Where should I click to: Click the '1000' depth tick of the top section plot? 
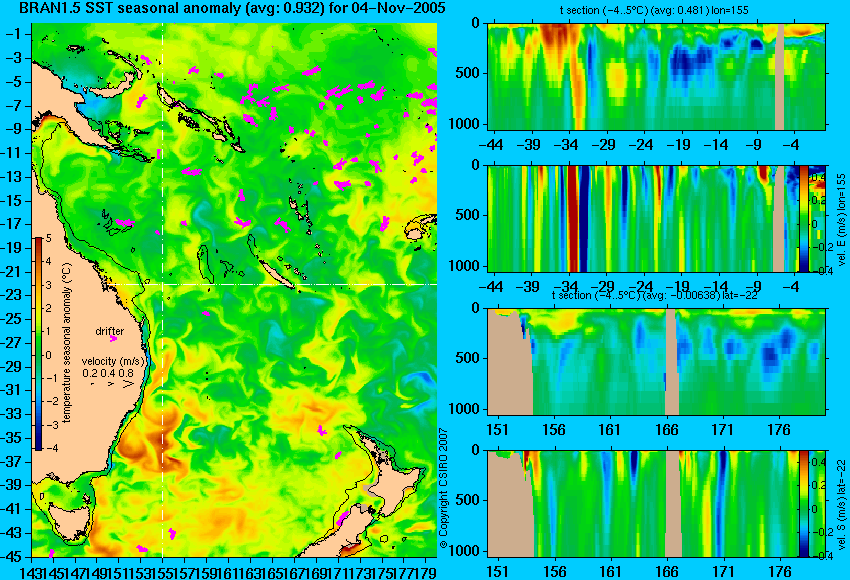point(465,124)
